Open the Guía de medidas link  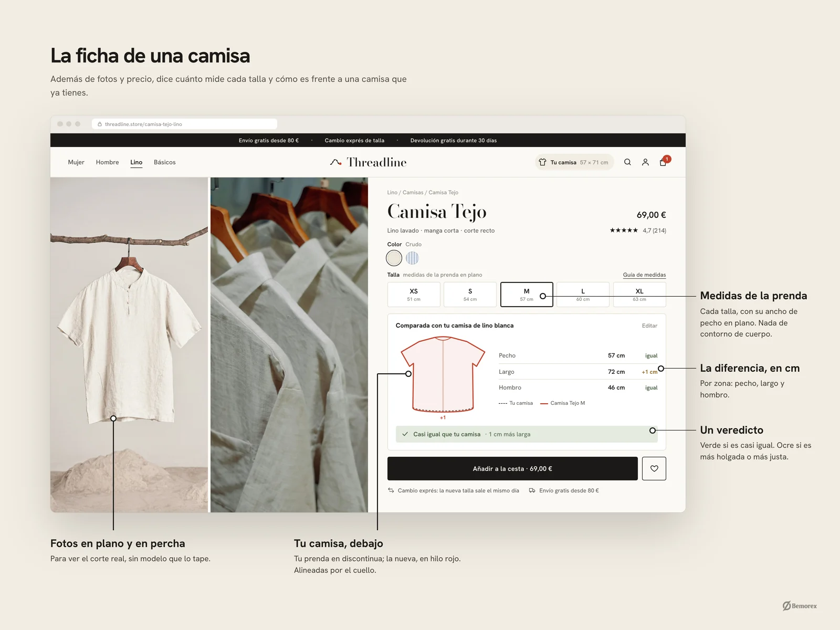tap(644, 275)
